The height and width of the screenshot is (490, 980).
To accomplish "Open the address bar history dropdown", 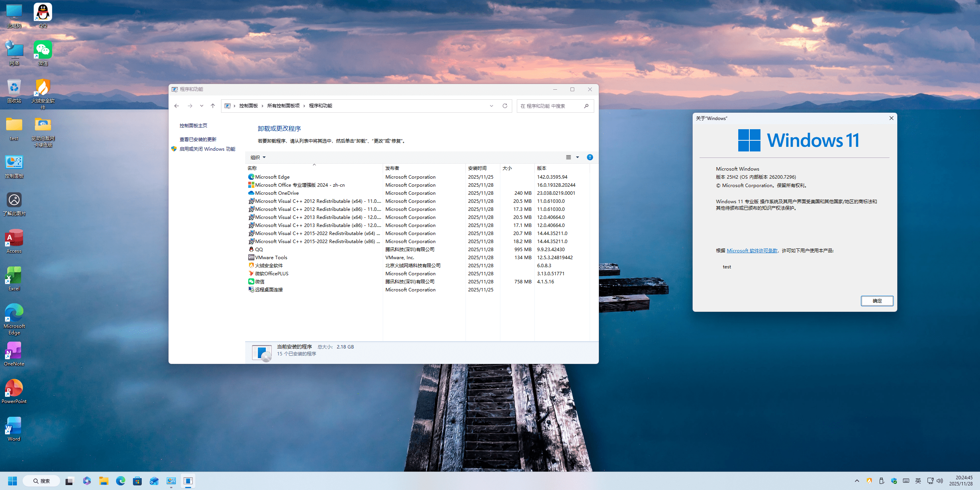I will (492, 106).
